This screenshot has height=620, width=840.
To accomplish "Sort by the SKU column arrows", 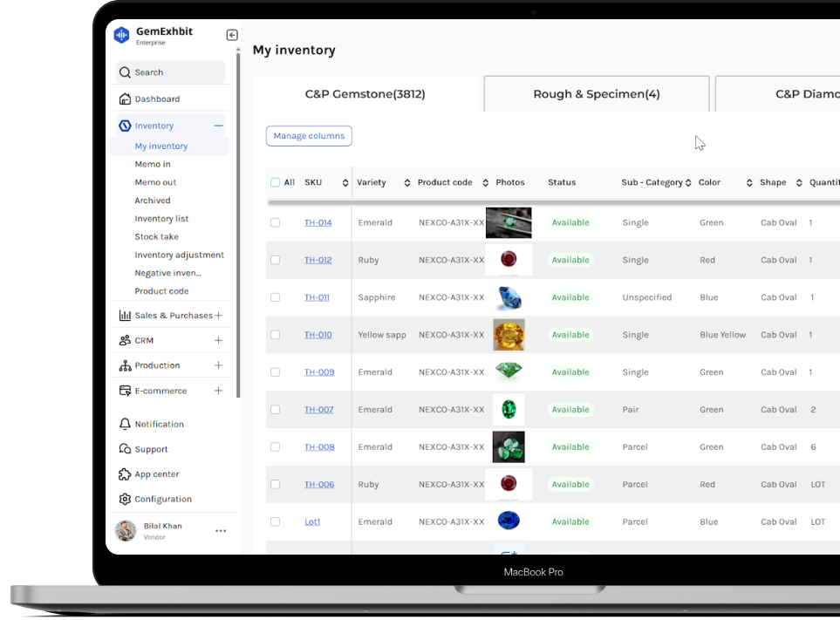I will tap(345, 182).
